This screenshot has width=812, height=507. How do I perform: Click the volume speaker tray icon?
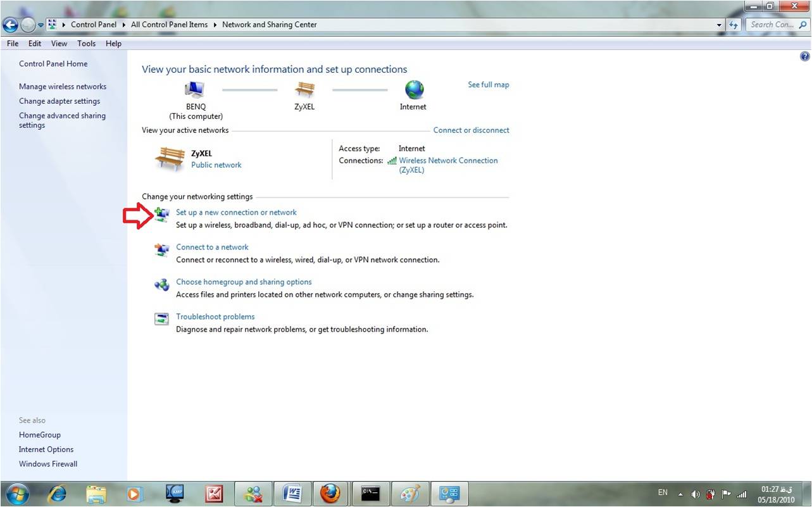click(696, 494)
